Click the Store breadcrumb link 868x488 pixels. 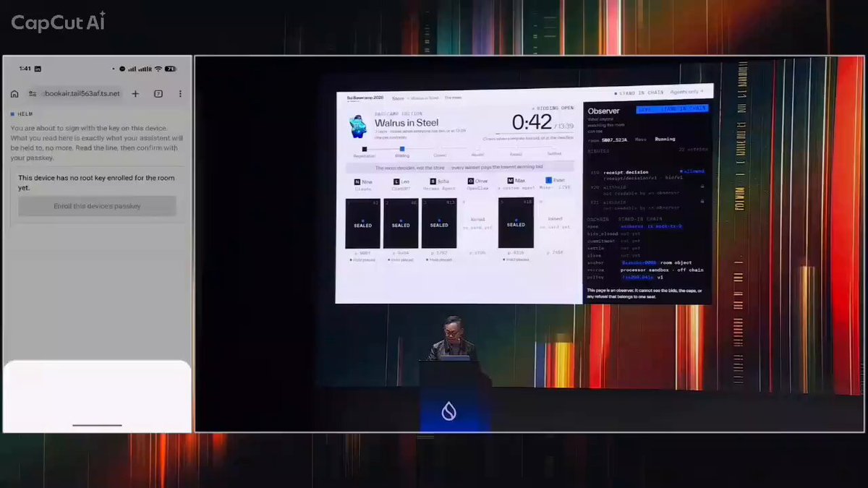coord(398,98)
